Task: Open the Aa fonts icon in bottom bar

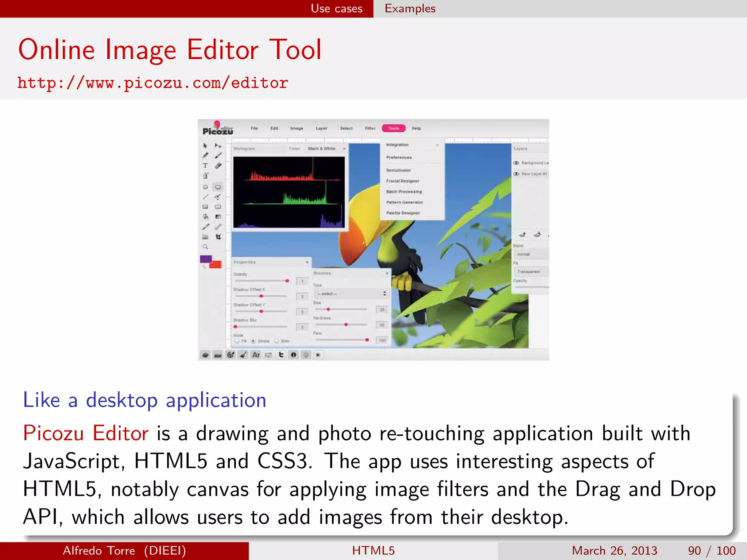Action: 256,355
